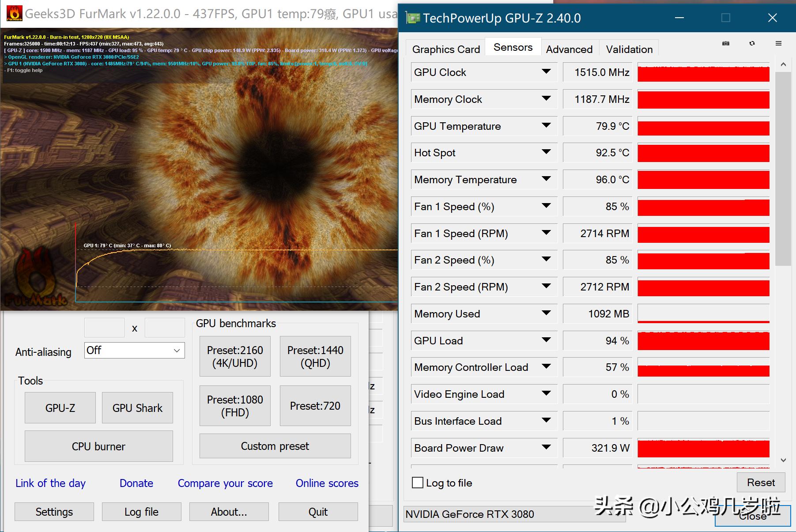Switch to the Advanced tab

[569, 49]
